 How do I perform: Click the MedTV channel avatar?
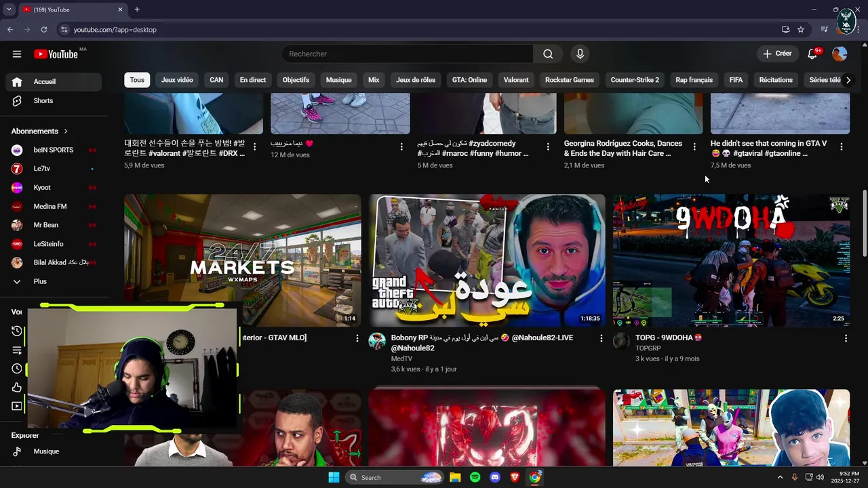tap(377, 341)
